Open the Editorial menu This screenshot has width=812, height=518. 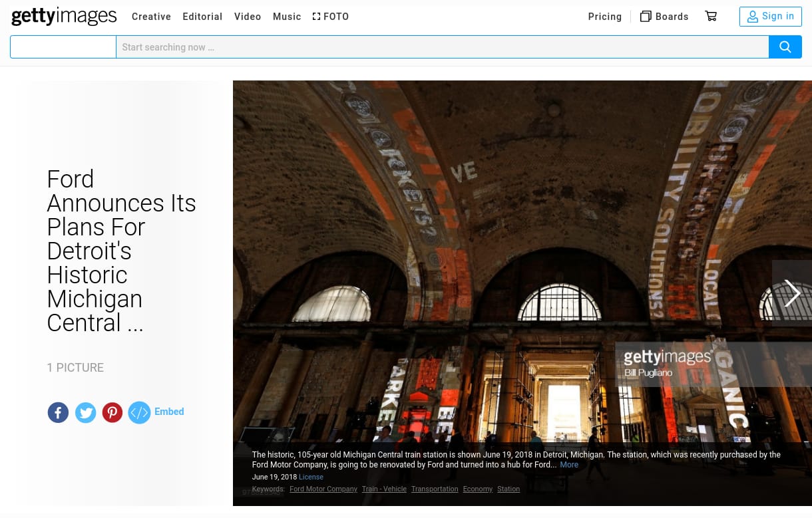click(x=202, y=17)
